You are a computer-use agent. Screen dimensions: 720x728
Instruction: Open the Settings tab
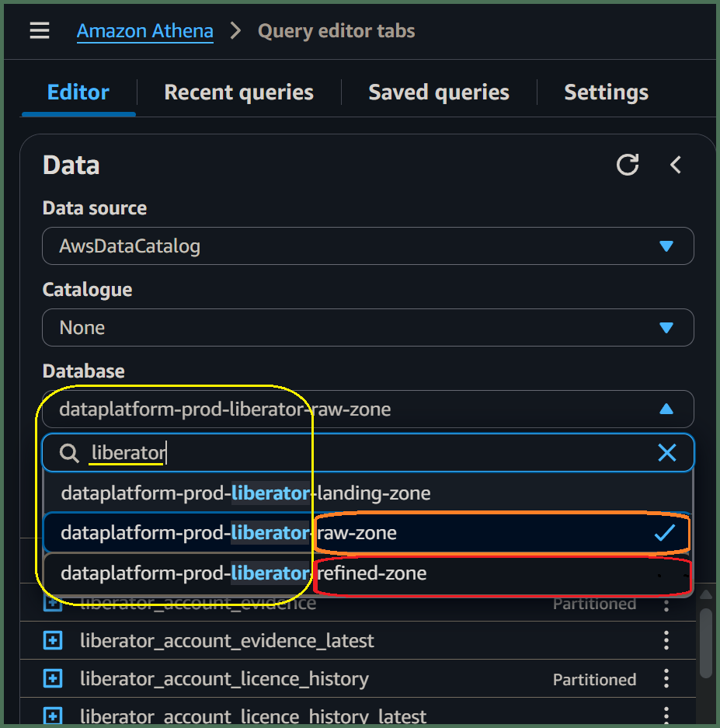[x=606, y=92]
